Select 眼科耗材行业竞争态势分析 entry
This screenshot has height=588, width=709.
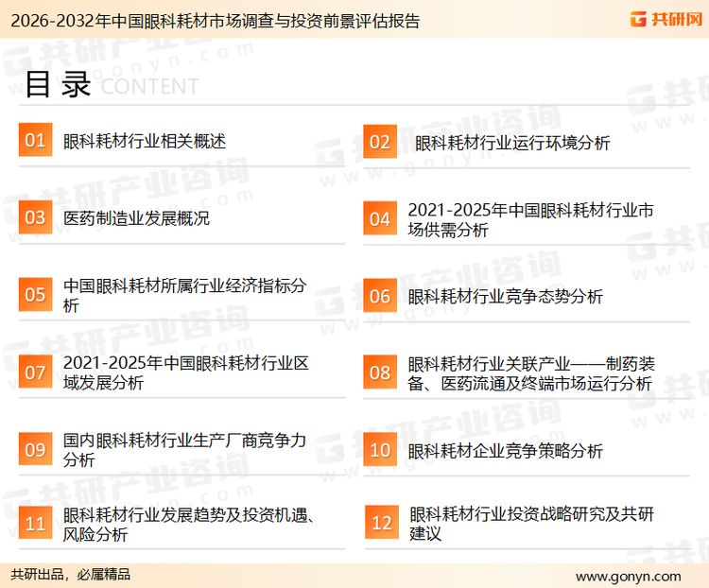pos(505,296)
